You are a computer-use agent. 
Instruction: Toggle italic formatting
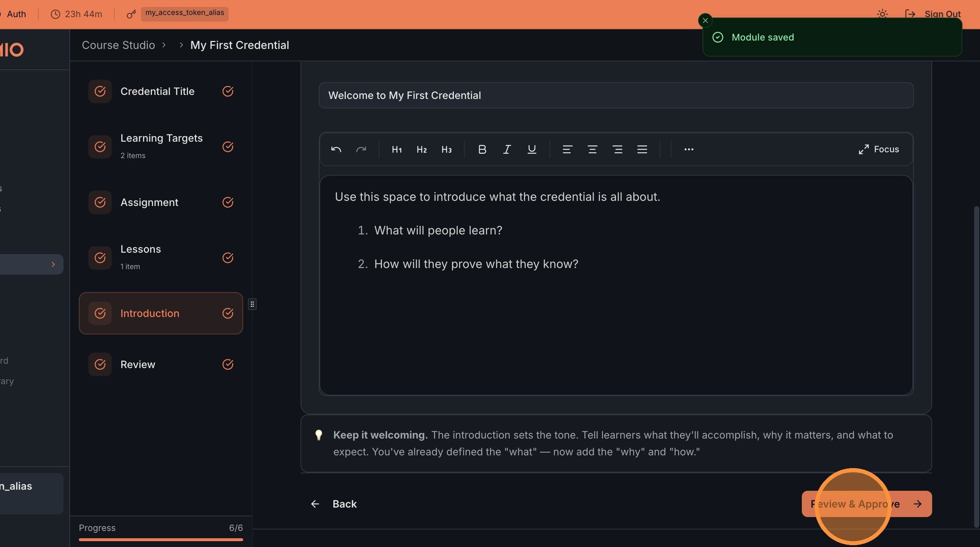(x=507, y=149)
